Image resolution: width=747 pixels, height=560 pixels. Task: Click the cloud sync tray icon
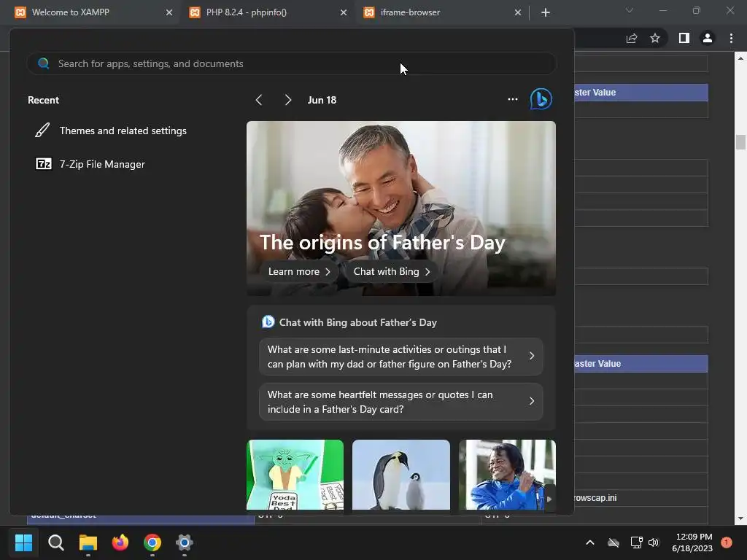pos(614,542)
